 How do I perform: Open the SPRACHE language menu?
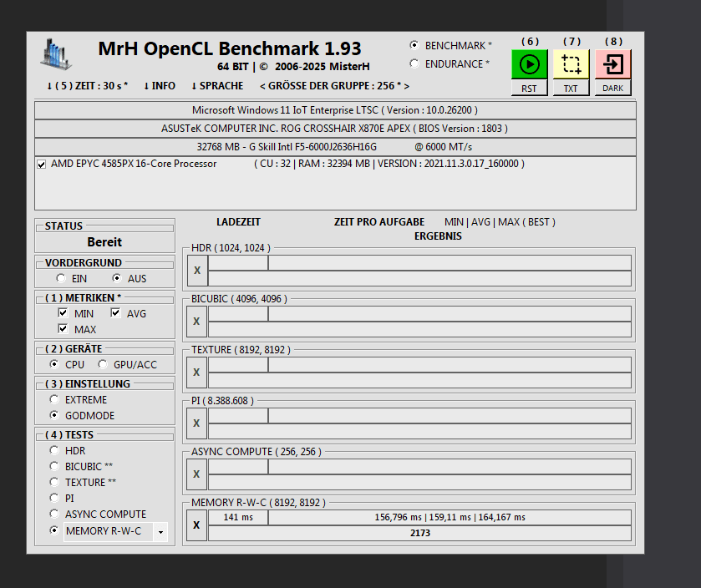[217, 86]
